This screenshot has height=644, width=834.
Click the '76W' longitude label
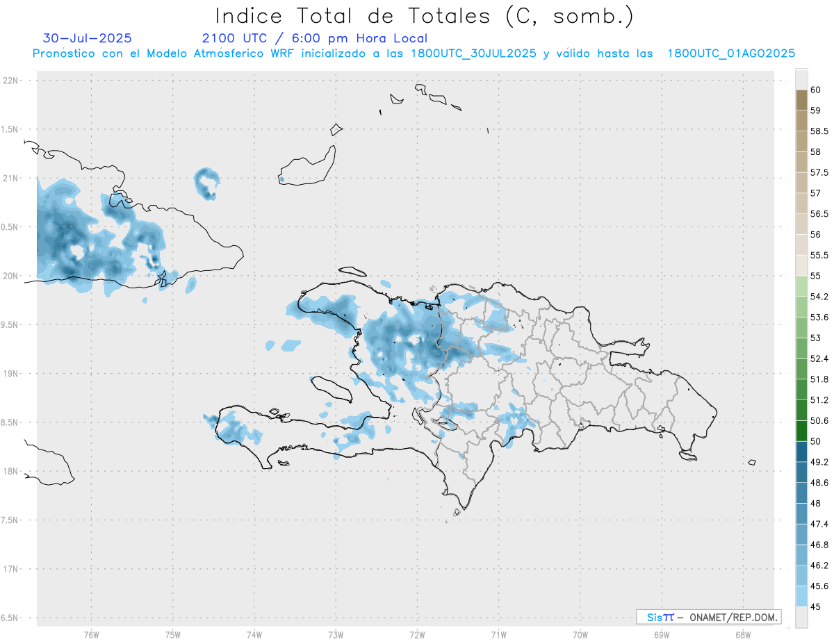(x=91, y=634)
